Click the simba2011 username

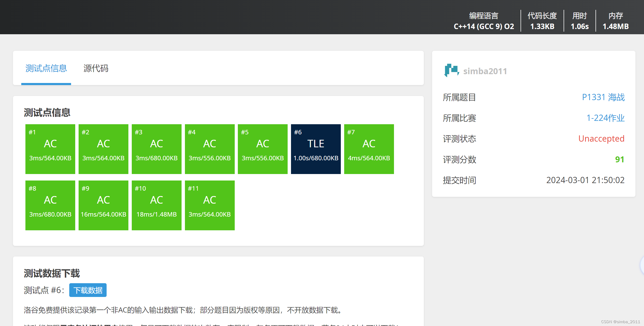[485, 71]
